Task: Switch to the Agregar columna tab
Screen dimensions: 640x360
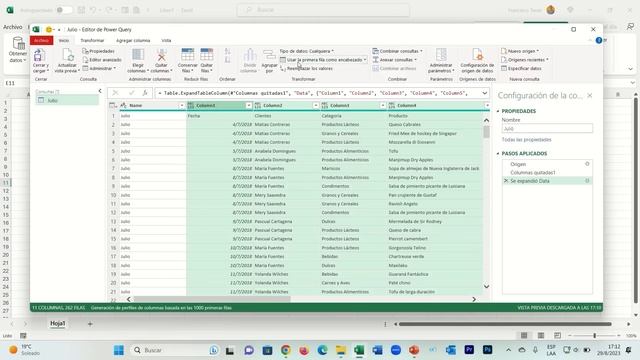Action: coord(133,40)
